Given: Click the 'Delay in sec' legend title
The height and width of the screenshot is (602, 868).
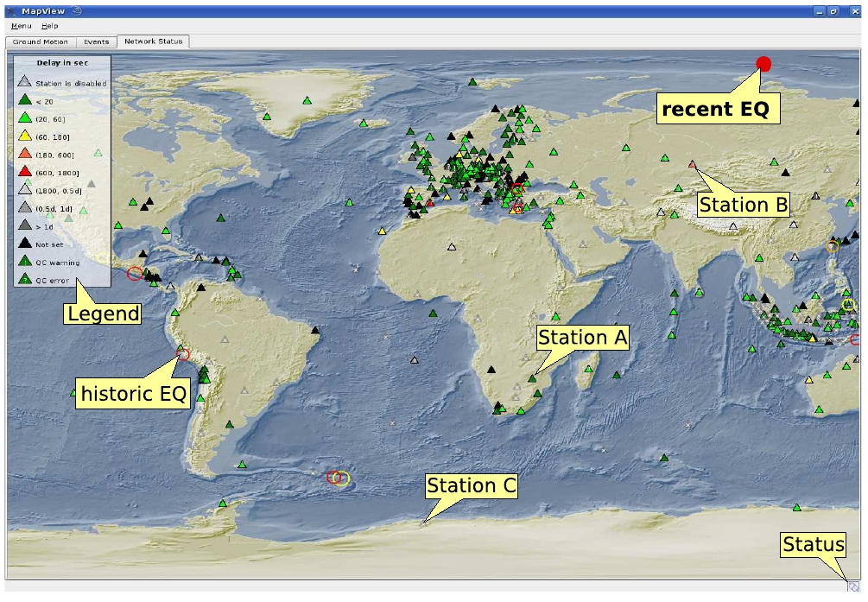Looking at the screenshot, I should 61,62.
